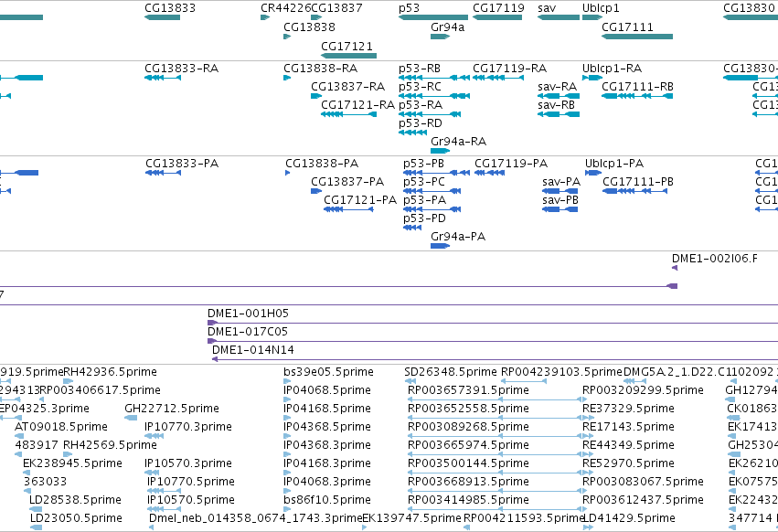The width and height of the screenshot is (778, 532).
Task: Select the CG13838 gene label
Action: (x=309, y=27)
